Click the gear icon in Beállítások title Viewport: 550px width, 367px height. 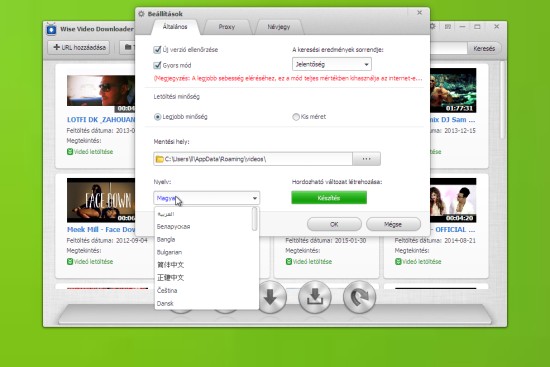click(141, 14)
